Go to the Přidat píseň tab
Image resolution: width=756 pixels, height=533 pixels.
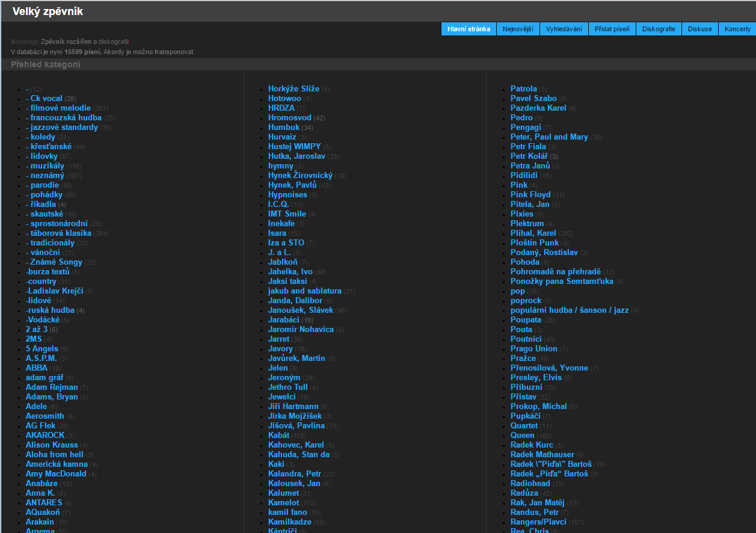pos(612,29)
